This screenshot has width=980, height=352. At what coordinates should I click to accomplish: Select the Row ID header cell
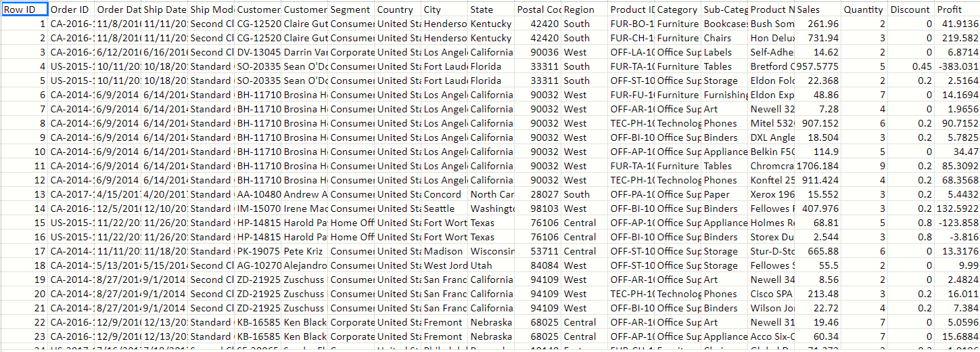pos(24,9)
